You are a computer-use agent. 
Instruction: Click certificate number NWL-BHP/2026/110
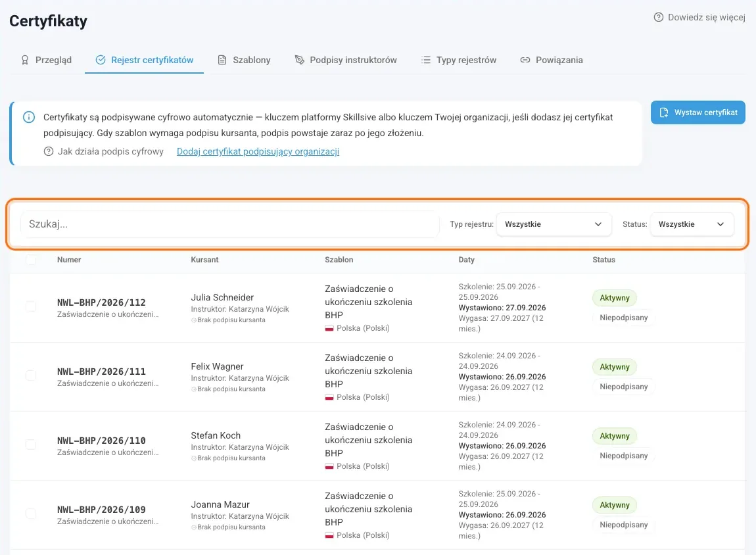(x=101, y=441)
